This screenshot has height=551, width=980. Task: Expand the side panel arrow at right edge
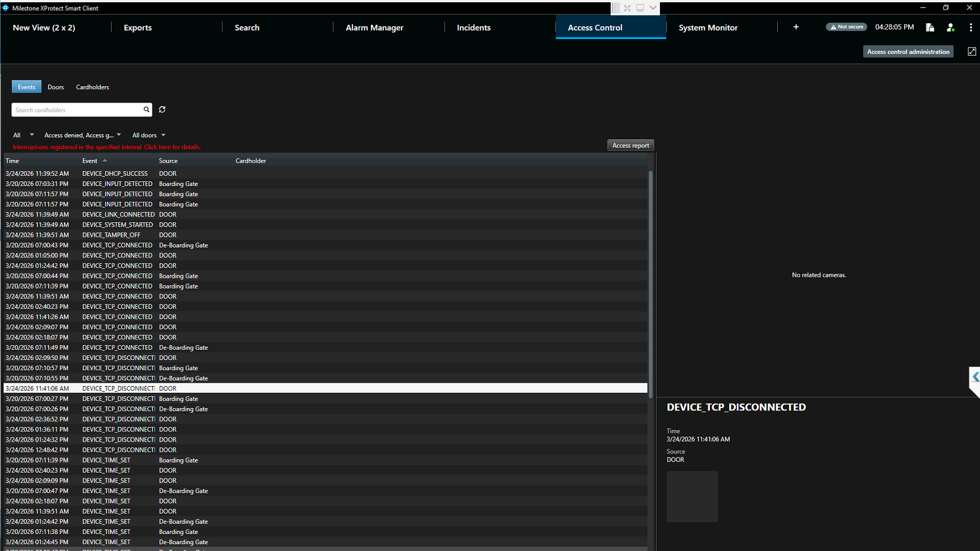pos(975,377)
